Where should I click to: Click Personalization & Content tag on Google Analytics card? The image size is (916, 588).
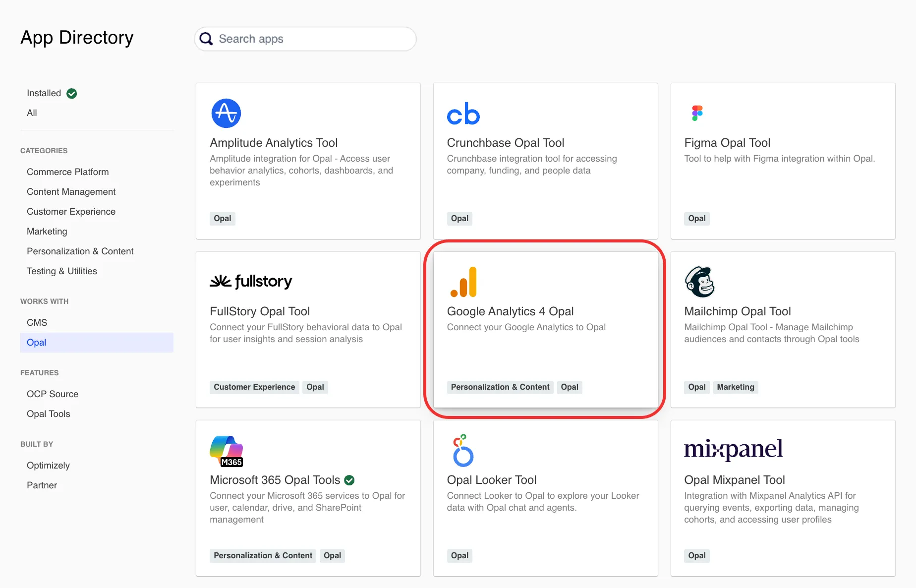[x=500, y=387]
